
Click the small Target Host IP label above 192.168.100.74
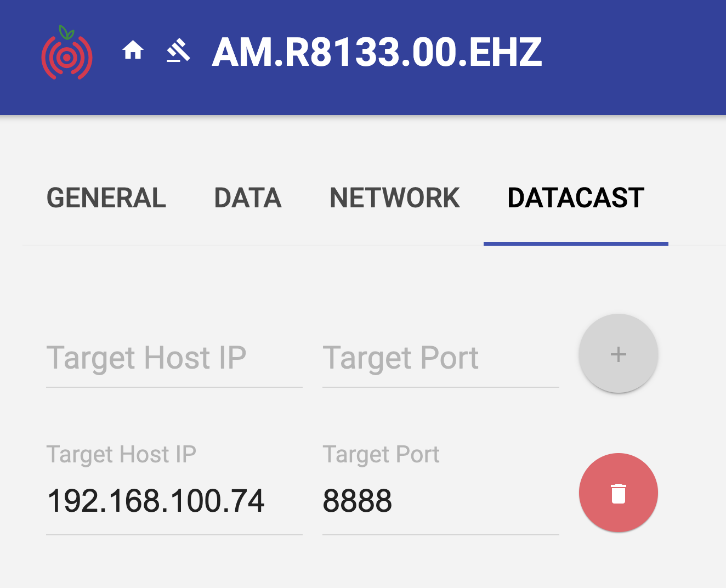click(121, 455)
